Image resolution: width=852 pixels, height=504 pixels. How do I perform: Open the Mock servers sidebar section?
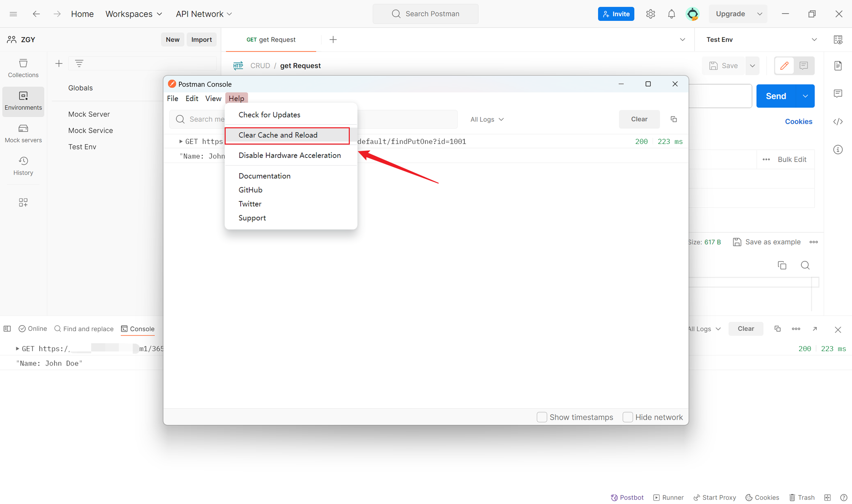click(x=23, y=134)
